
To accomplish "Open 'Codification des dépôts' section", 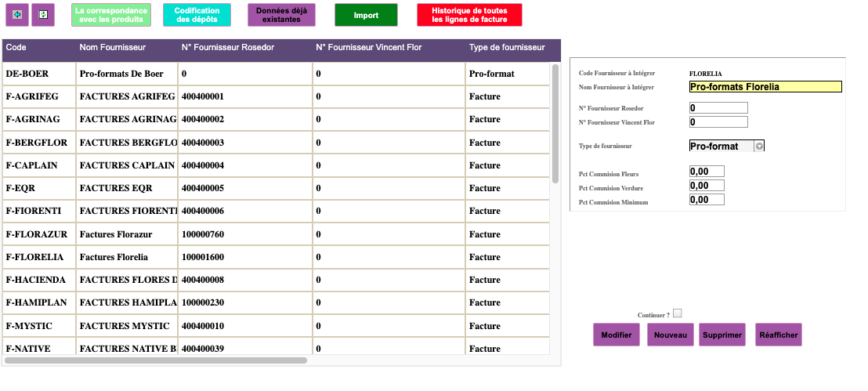I will click(x=197, y=15).
